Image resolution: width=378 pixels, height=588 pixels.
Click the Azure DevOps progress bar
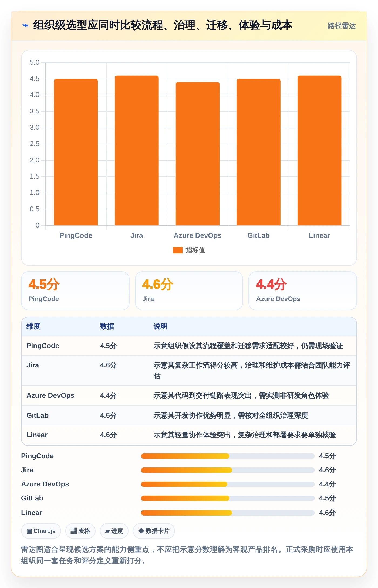click(x=228, y=484)
